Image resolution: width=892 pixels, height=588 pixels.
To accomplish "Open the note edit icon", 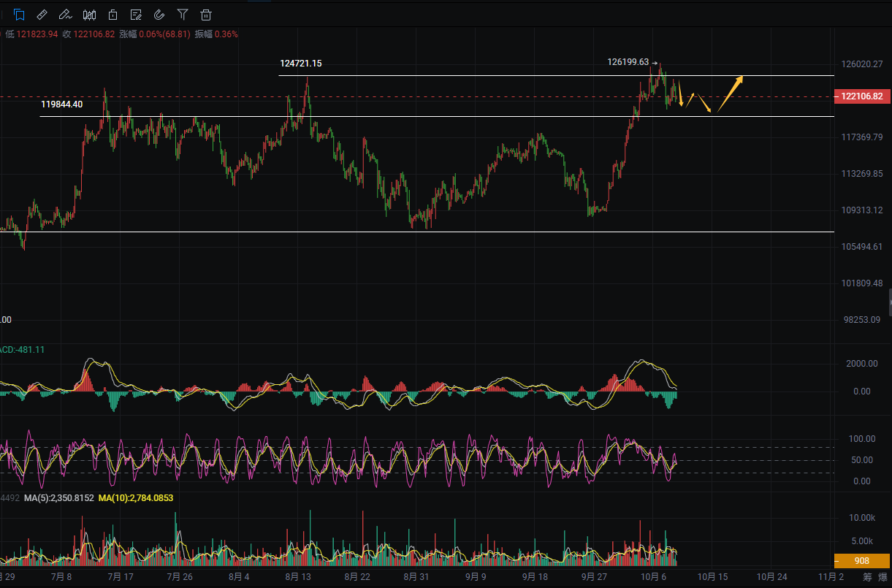I will point(136,15).
